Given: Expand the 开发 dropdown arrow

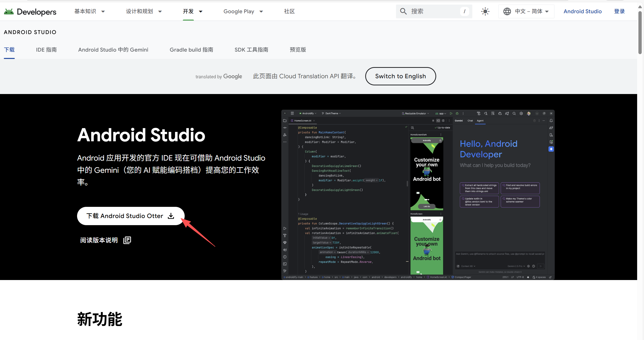Looking at the screenshot, I should [x=201, y=11].
